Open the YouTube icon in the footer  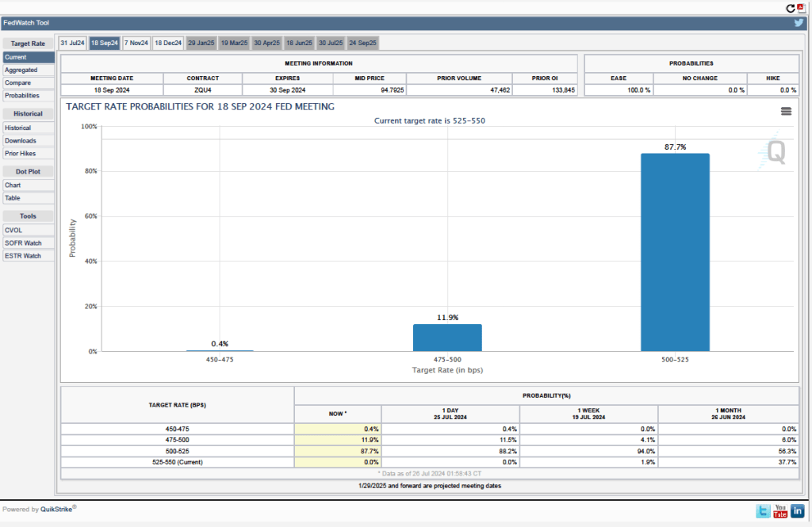tap(780, 511)
